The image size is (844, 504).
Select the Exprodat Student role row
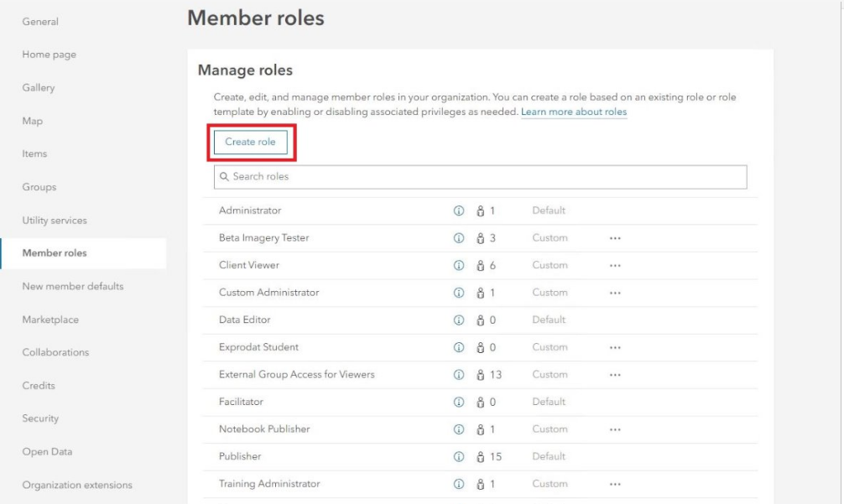258,347
